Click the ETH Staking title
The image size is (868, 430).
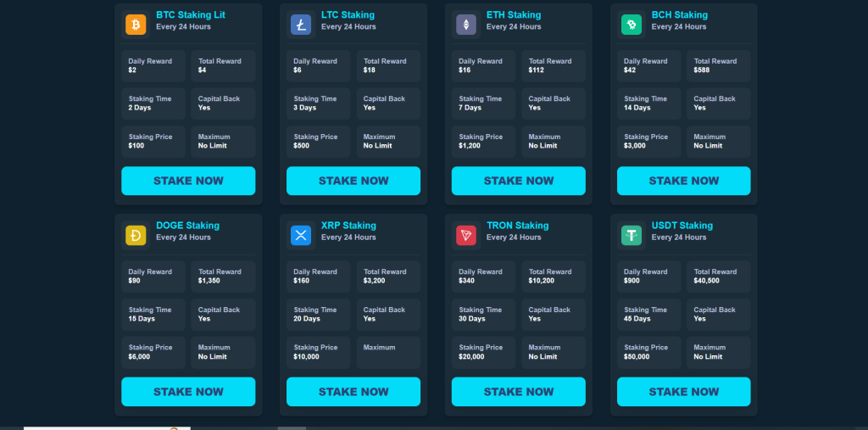(514, 15)
